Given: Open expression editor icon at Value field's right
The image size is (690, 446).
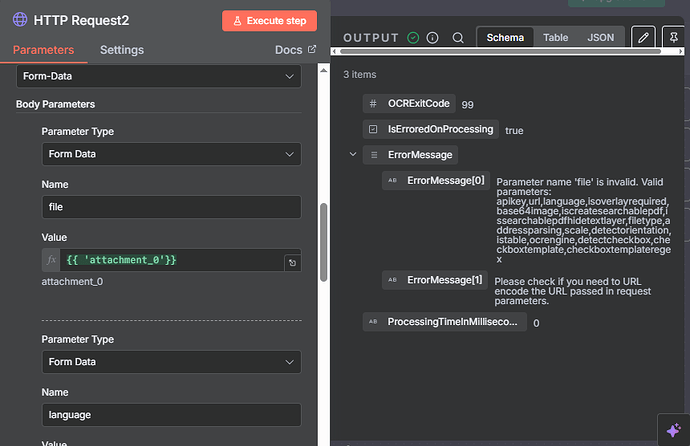Looking at the screenshot, I should (x=291, y=262).
